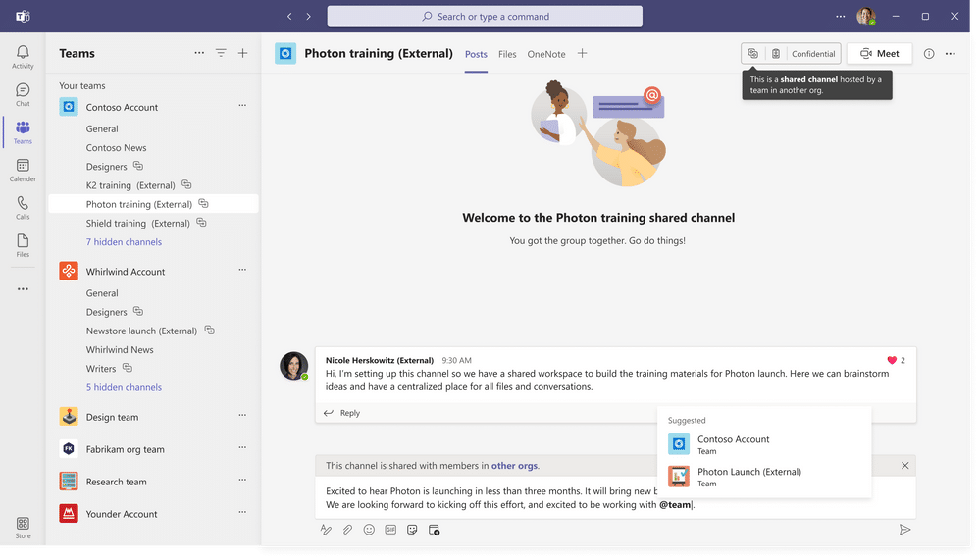Dismiss the shared channel banner with X
980x560 pixels.
pos(904,466)
